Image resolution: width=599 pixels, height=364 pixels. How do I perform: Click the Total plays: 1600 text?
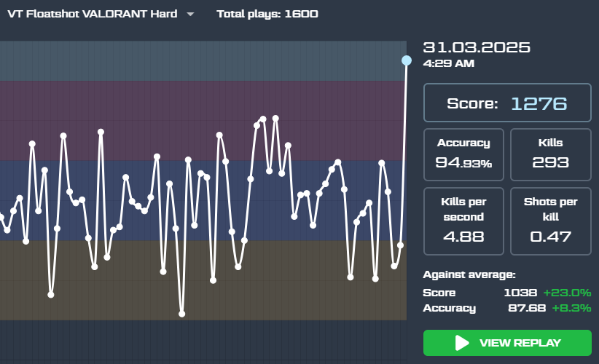tap(267, 14)
